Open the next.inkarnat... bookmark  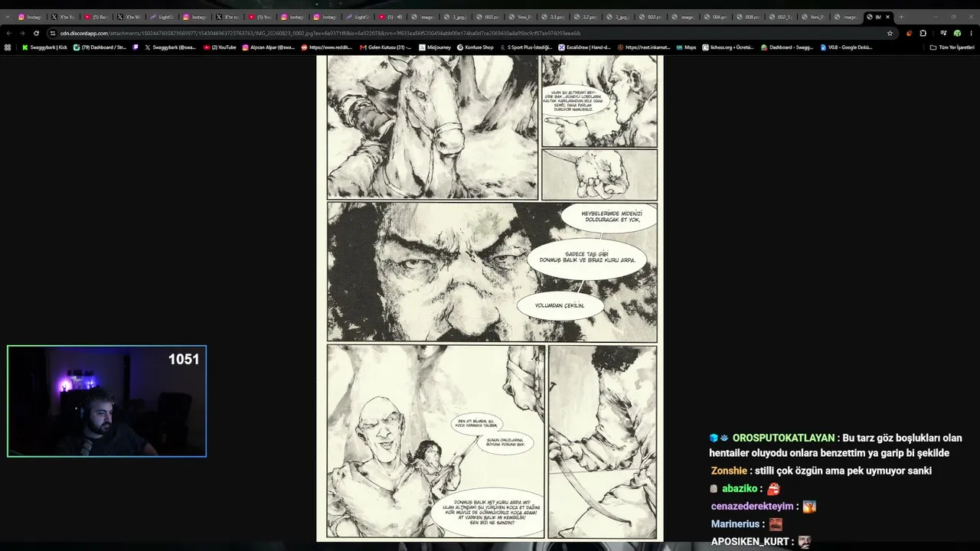pos(644,47)
